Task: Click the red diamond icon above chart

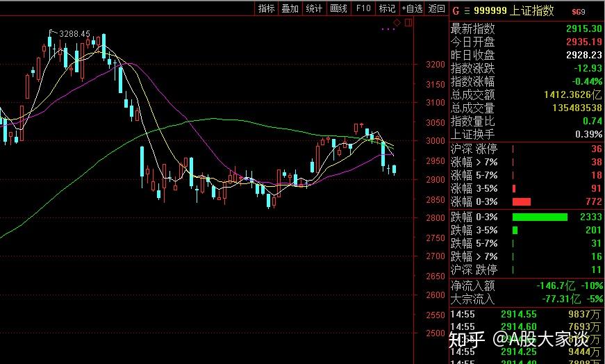Action: (397, 23)
